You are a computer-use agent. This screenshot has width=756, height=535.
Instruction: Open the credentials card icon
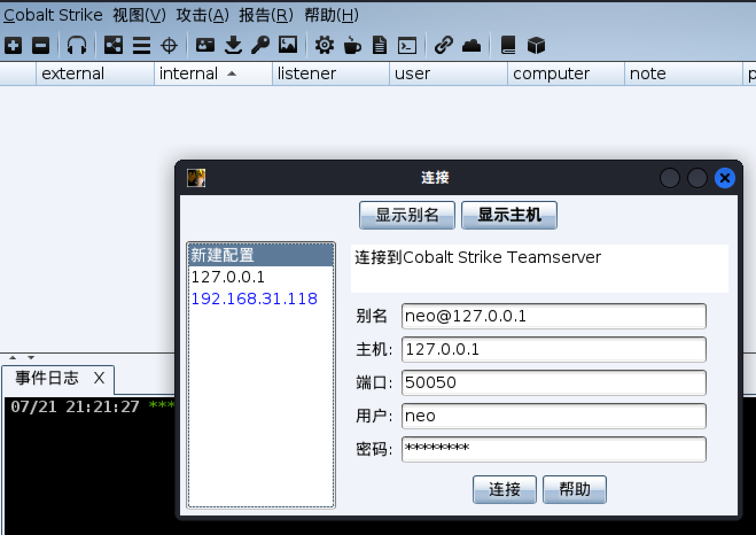[205, 45]
